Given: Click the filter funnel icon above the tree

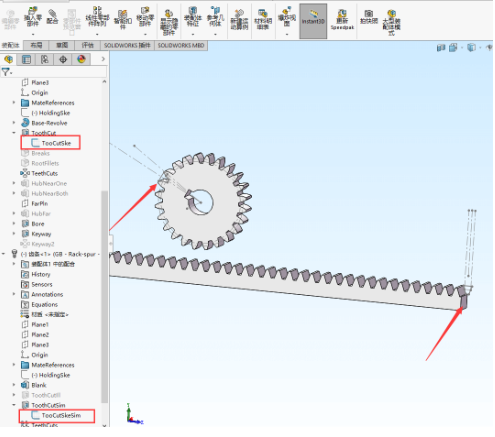Looking at the screenshot, I should [6, 72].
